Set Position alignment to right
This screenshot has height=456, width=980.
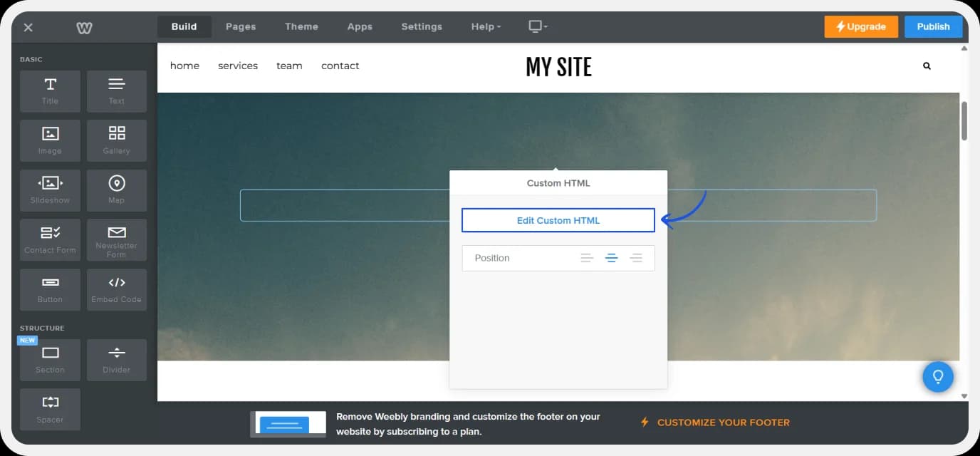[x=637, y=258]
